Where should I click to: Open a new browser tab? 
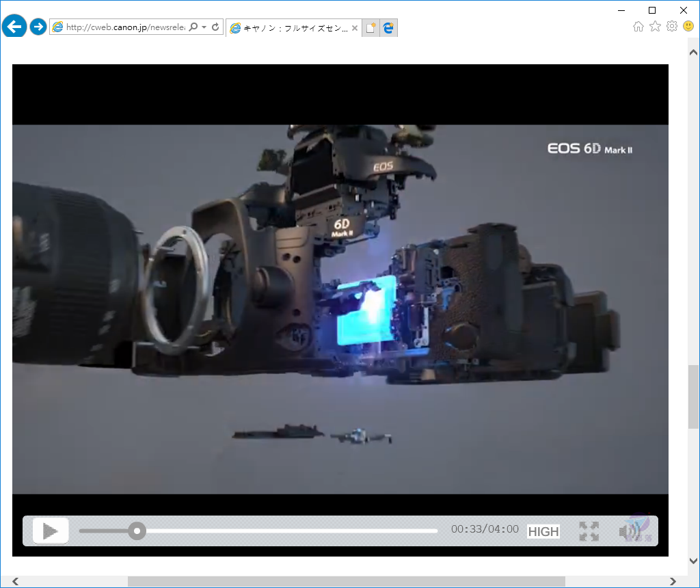pos(371,27)
